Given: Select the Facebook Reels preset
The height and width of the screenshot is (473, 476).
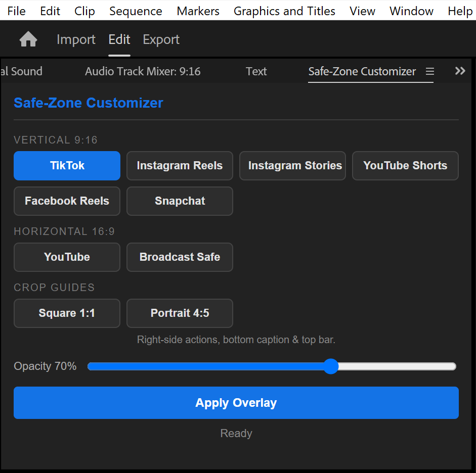Looking at the screenshot, I should click(67, 201).
